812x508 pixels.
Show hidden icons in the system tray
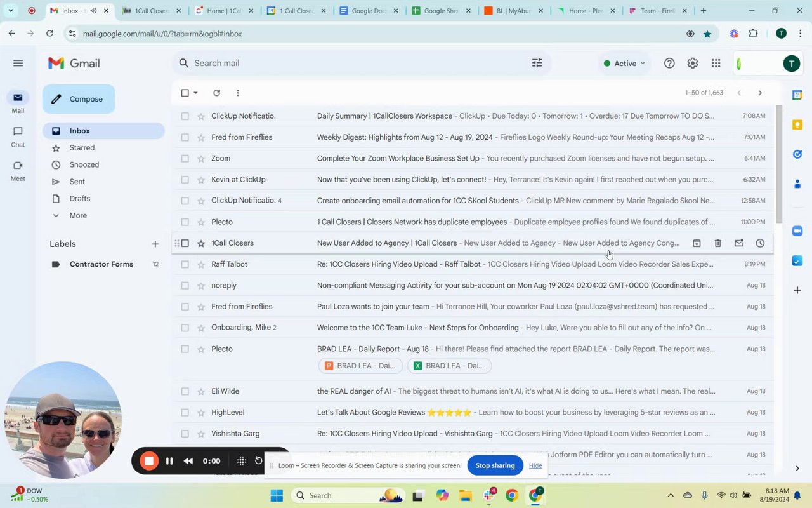671,495
